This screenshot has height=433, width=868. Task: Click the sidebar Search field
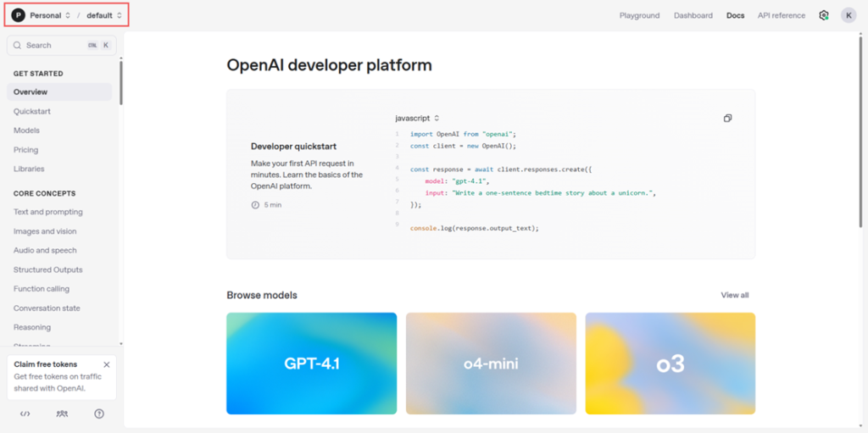coord(61,45)
